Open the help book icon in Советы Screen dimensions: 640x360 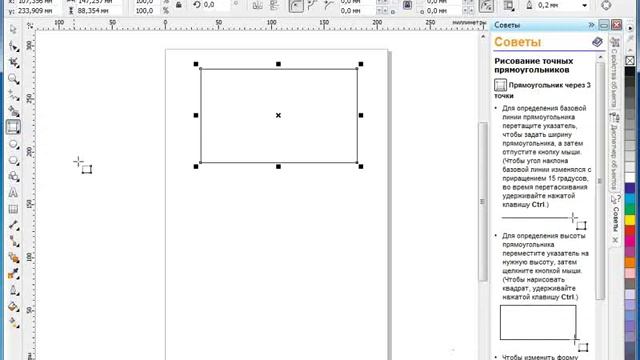pos(597,42)
